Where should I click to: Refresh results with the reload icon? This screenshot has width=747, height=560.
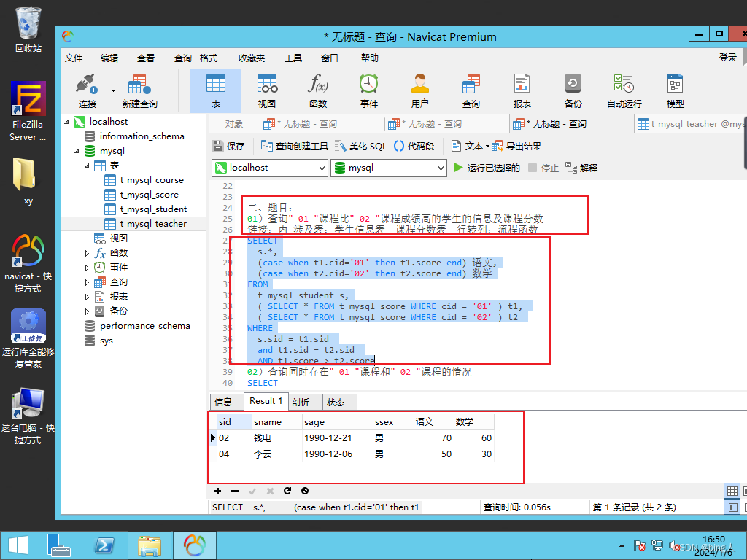(x=287, y=491)
